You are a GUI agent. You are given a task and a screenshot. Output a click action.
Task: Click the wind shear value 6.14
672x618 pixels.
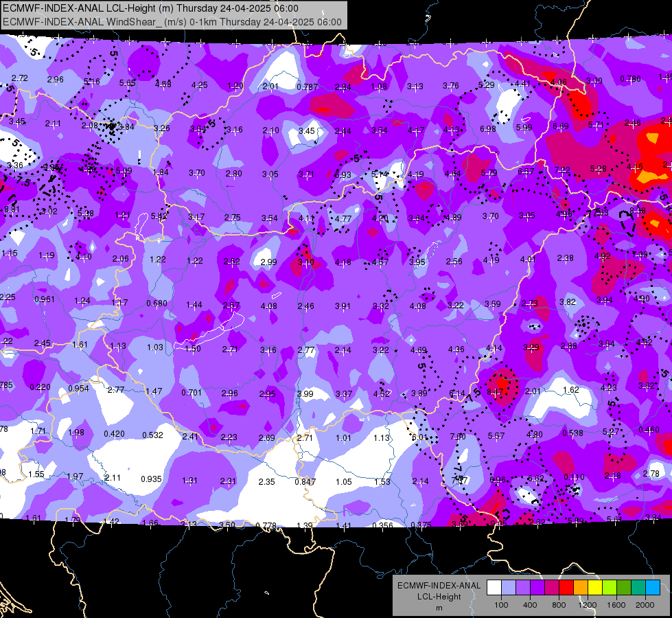[457, 393]
